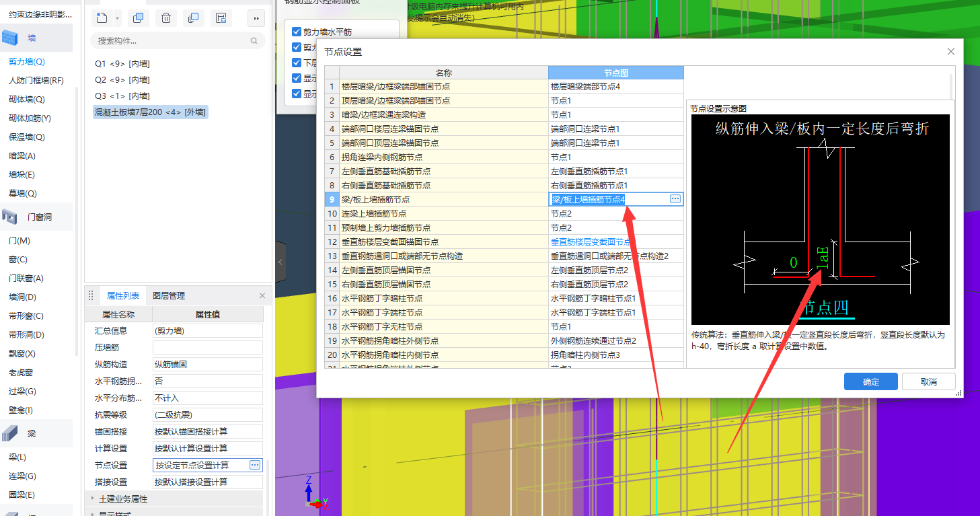Viewport: 980px width, 516px height.
Task: Select 暗梁(A) item
Action: tap(22, 155)
